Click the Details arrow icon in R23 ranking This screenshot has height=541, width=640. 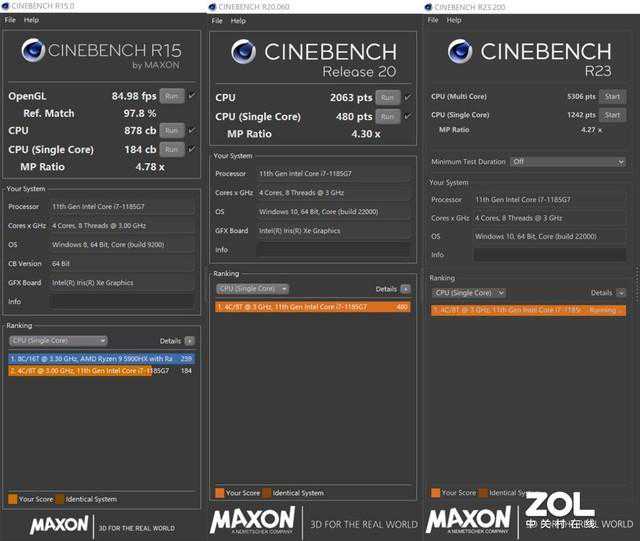pos(620,293)
